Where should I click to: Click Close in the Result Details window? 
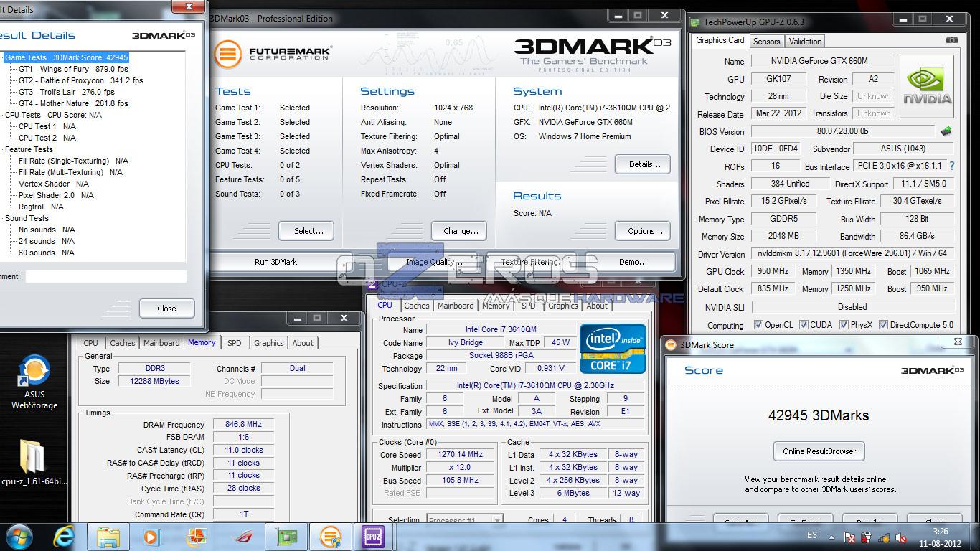coord(166,309)
